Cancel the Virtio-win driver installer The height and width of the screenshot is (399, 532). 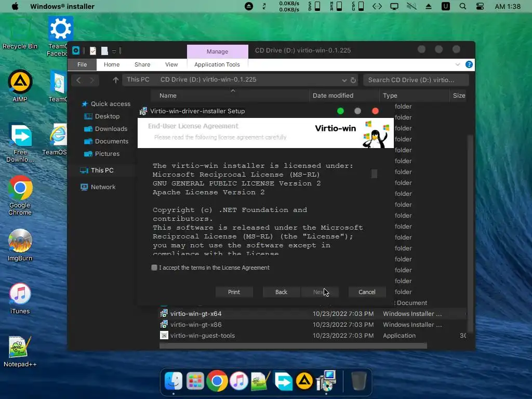pos(367,292)
